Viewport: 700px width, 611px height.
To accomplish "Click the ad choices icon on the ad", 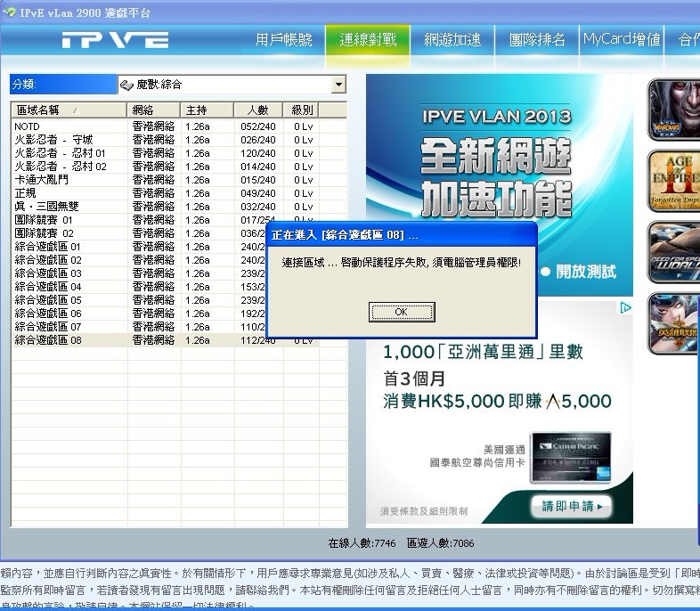I will tap(625, 307).
